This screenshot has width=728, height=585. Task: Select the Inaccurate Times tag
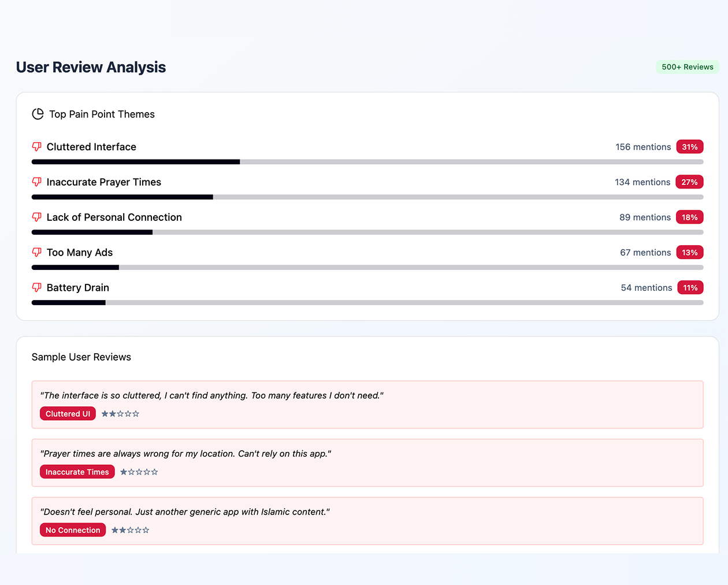click(x=77, y=472)
